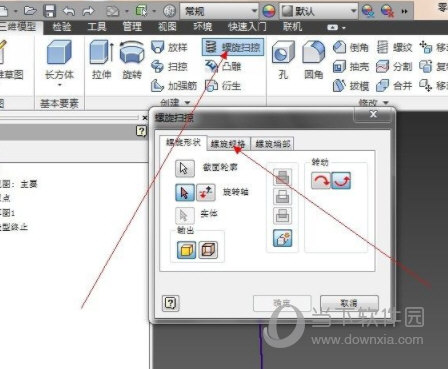The image size is (448, 369).
Task: Select the Loft (放样) tool
Action: [169, 47]
